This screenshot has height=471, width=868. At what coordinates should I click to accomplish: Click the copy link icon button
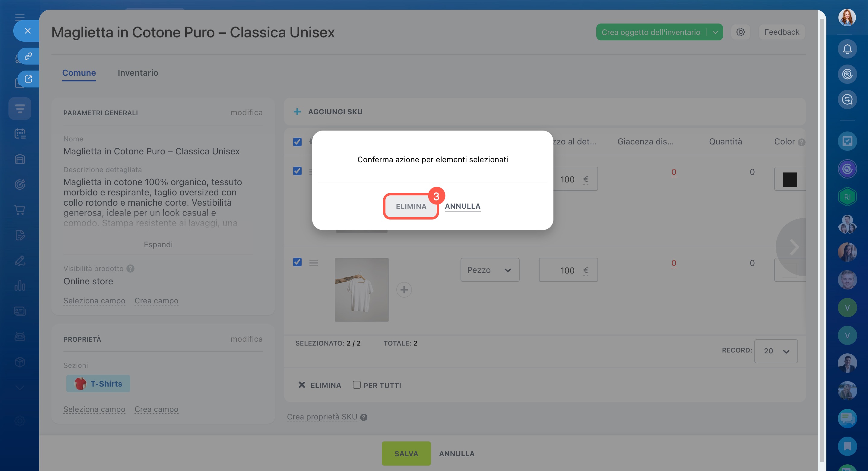(x=28, y=56)
